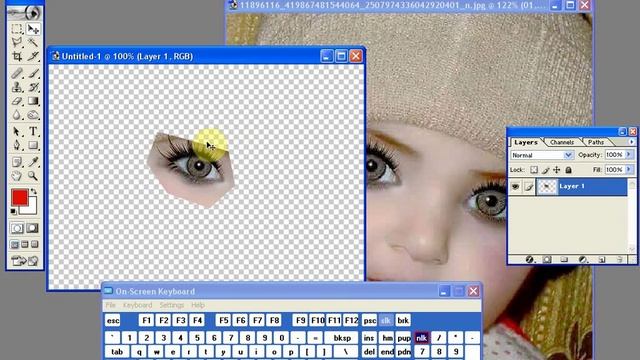Switch to Standard editing mode
The width and height of the screenshot is (640, 360).
coord(17,228)
